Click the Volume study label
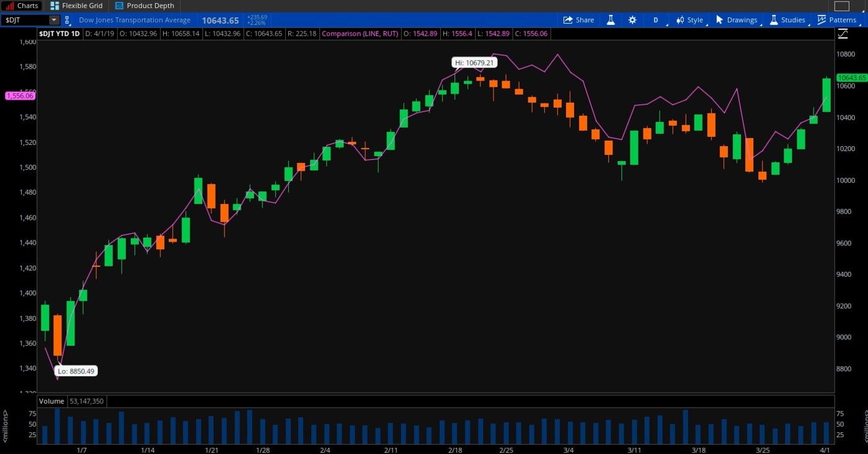Image resolution: width=868 pixels, height=454 pixels. click(51, 401)
